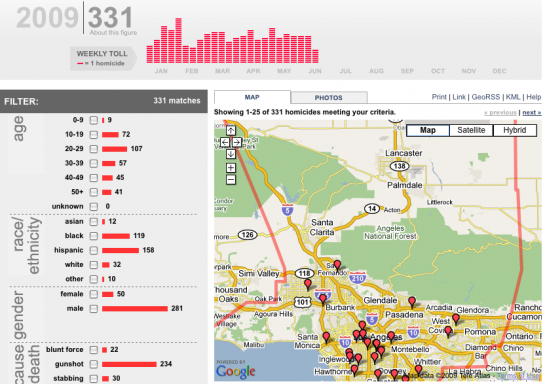This screenshot has width=545, height=384.
Task: Click the red male count bar
Action: tap(135, 309)
